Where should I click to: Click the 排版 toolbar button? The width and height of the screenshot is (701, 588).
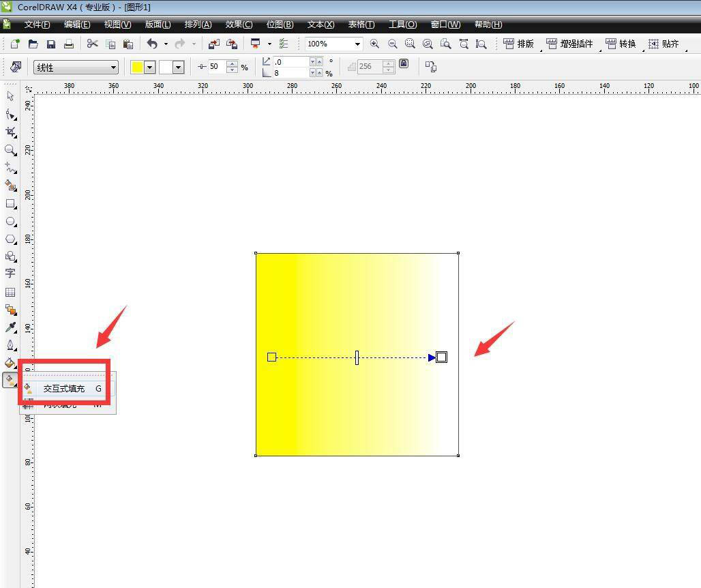519,44
